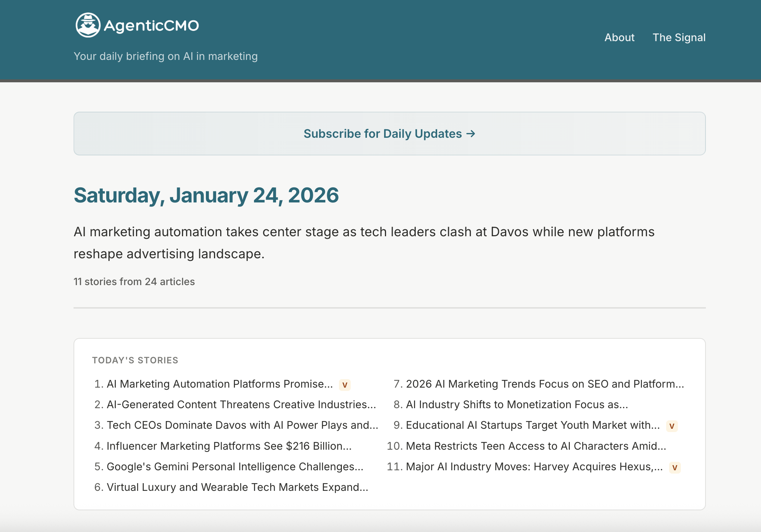Click the V badge on story 11

(x=675, y=467)
